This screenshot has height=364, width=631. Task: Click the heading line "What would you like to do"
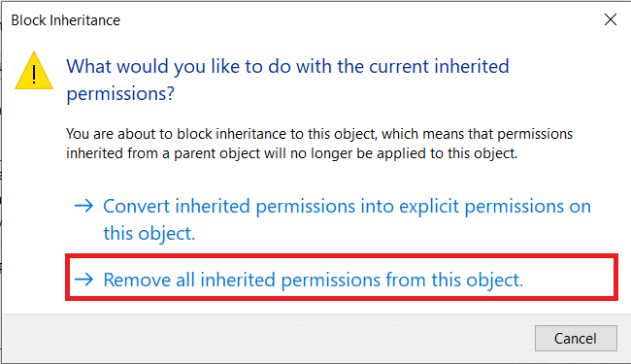[287, 66]
